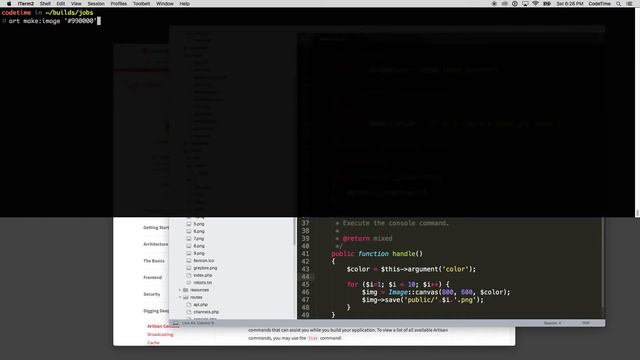The image size is (640, 360).
Task: Open the Apple menu
Action: 9,4
